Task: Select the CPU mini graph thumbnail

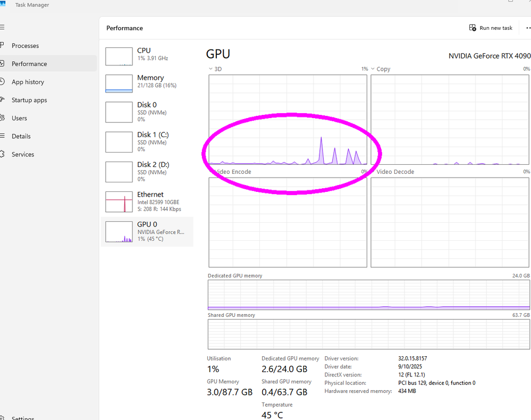Action: click(x=119, y=56)
